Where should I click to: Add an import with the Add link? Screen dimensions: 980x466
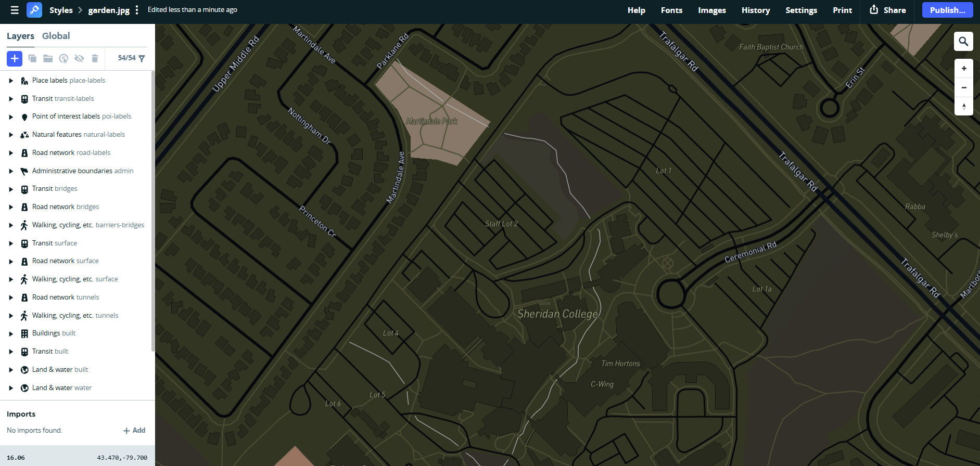click(x=134, y=430)
